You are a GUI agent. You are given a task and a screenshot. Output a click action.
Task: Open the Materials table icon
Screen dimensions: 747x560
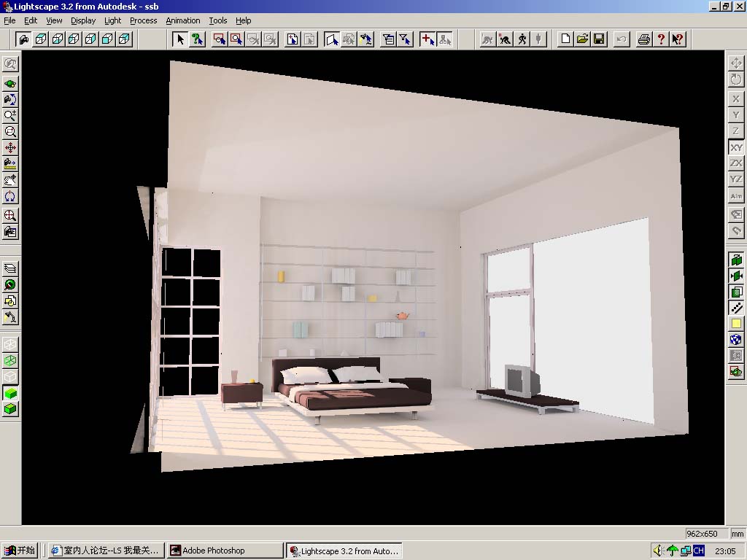[x=10, y=285]
